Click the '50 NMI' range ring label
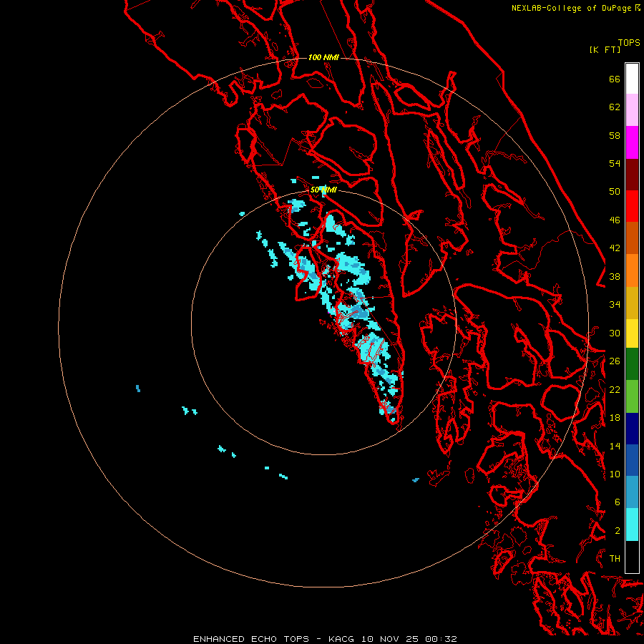The image size is (644, 644). coord(323,190)
